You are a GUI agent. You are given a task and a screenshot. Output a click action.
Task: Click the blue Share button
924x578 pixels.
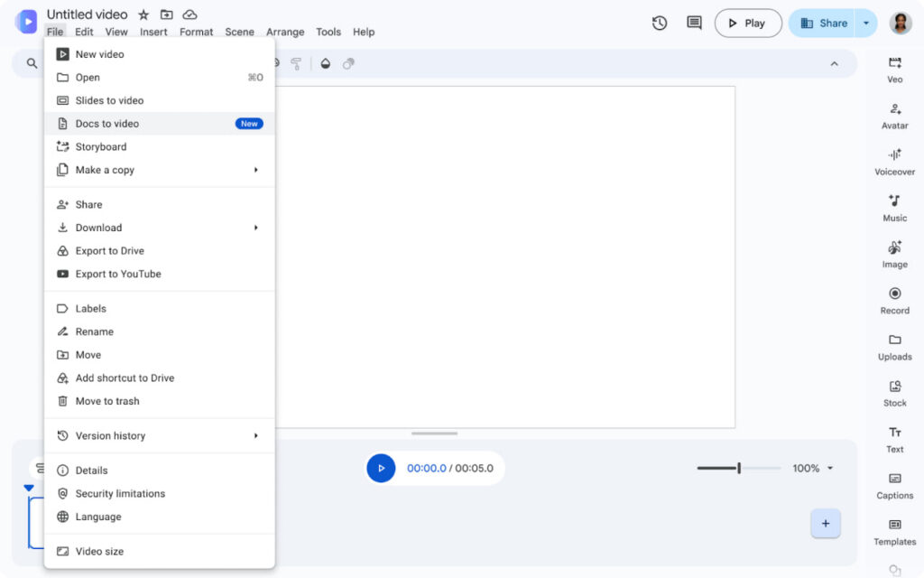(823, 23)
